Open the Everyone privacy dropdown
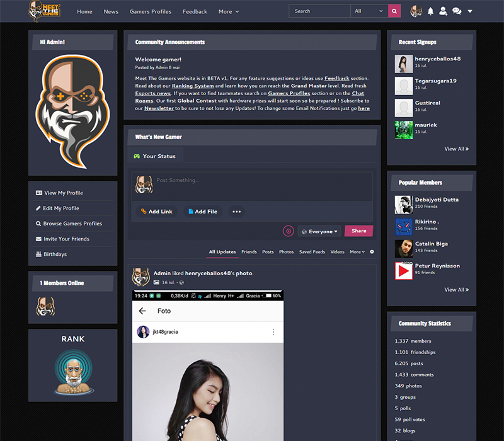The width and height of the screenshot is (504, 441). pos(319,231)
